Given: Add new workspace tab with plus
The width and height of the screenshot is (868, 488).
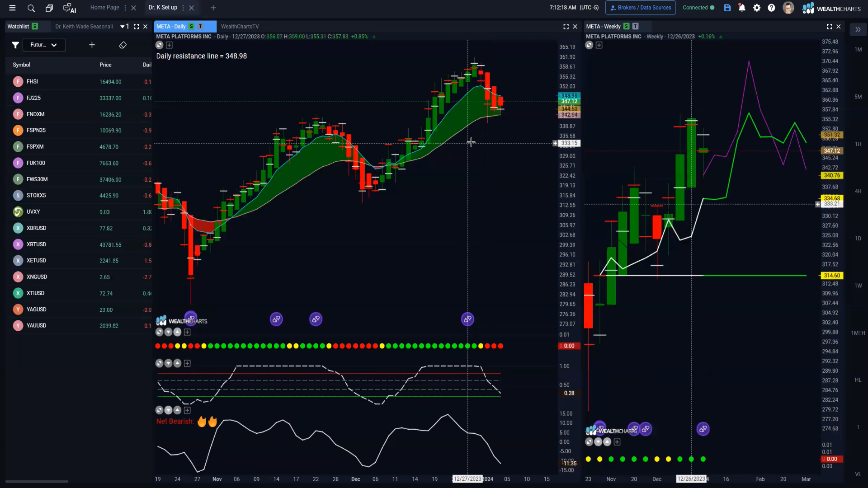Looking at the screenshot, I should click(213, 8).
